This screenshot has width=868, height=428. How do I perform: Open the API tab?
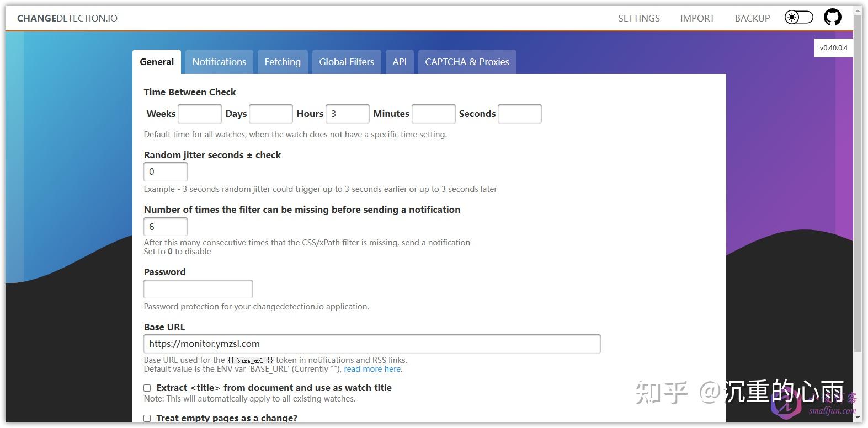click(400, 62)
